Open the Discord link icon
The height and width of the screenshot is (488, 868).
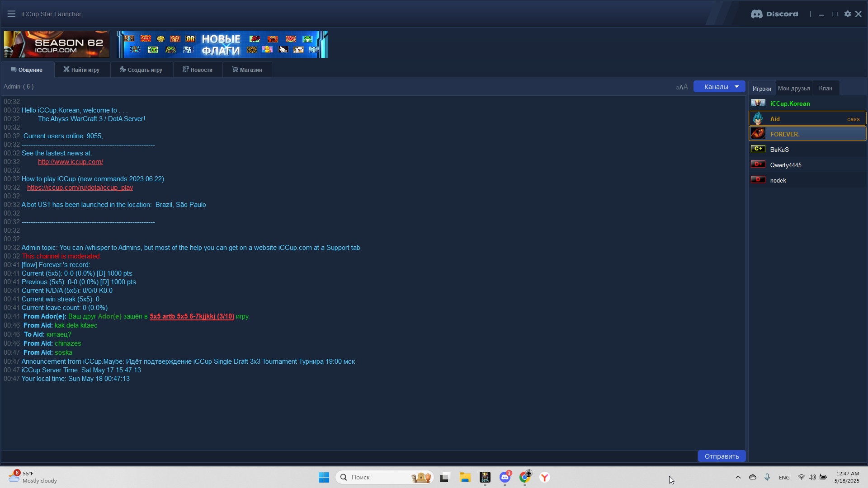[x=774, y=14]
